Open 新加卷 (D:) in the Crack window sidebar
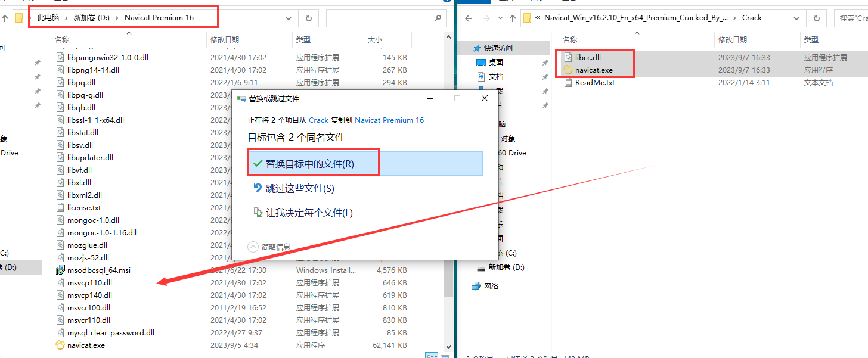Image resolution: width=868 pixels, height=358 pixels. (x=506, y=267)
